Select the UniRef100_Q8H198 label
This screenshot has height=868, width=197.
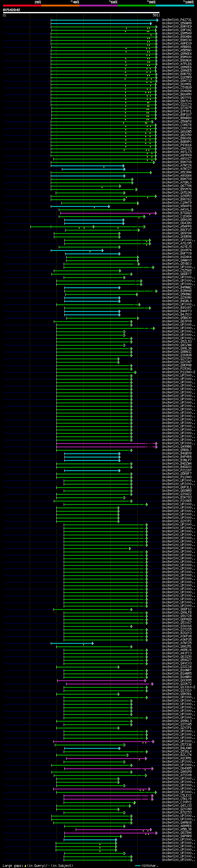coord(177,220)
